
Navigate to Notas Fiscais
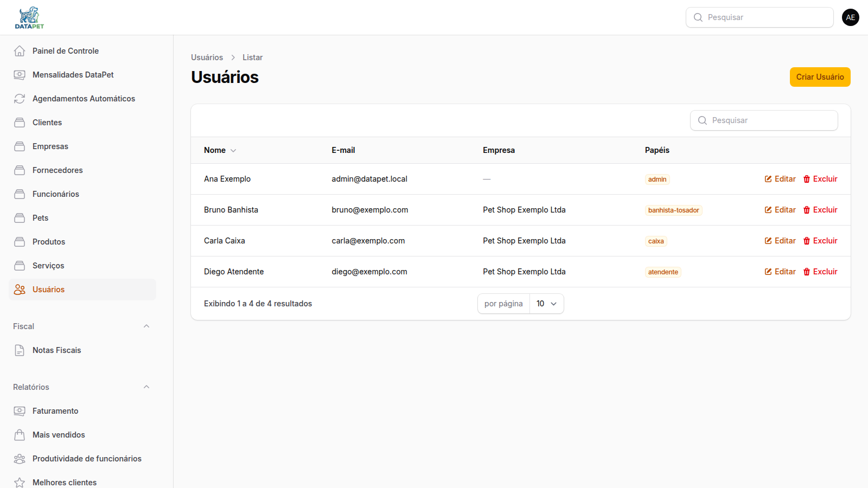click(x=82, y=350)
